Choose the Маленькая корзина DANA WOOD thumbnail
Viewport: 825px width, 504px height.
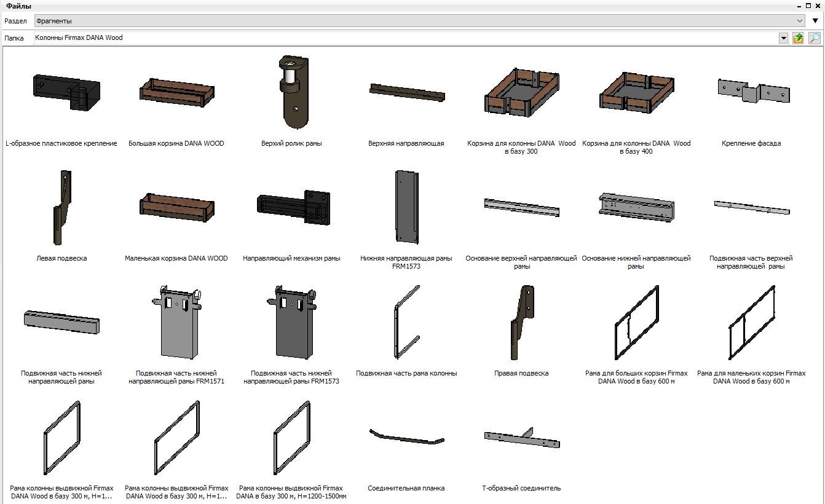(x=176, y=207)
